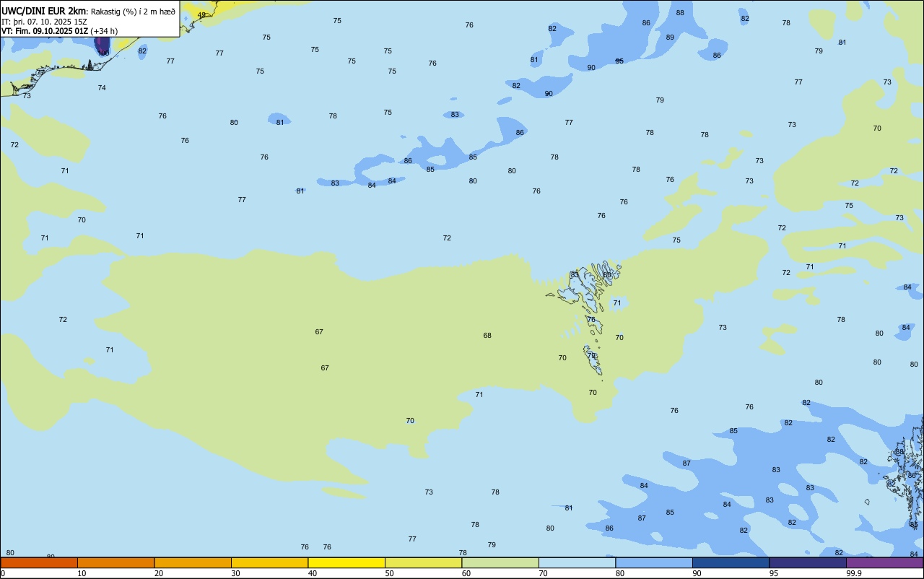Click the "UWC/DINI EUR 2km" title text
Screen dimensions: 924x579
point(44,11)
